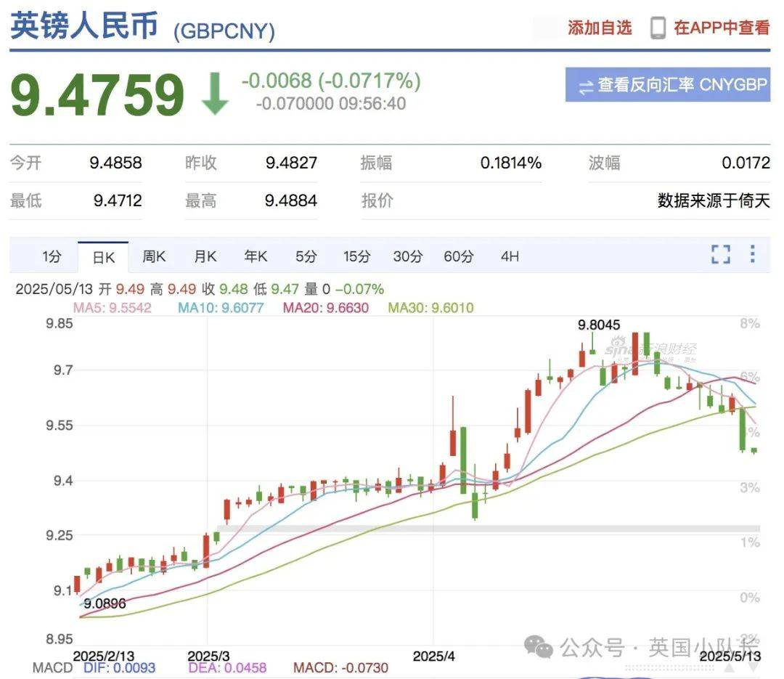Click the 9.8045 peak price label
The width and height of the screenshot is (784, 679).
599,323
